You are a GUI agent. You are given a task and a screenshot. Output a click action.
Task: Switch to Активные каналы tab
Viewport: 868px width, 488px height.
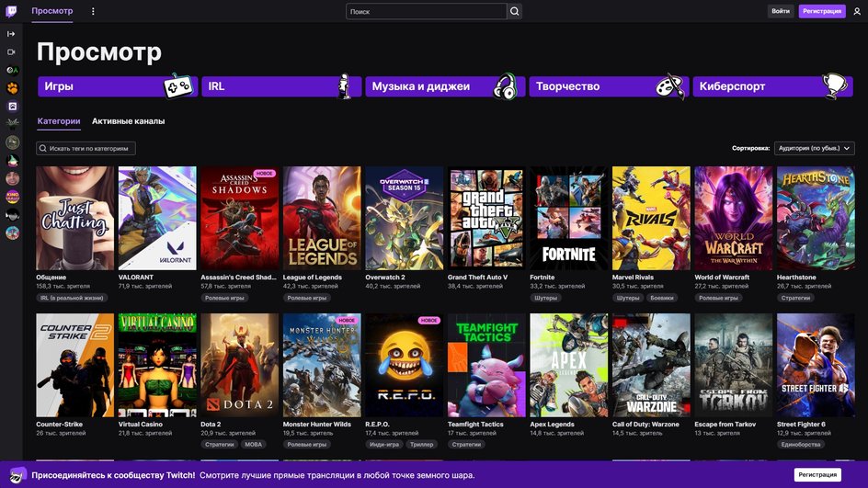click(129, 121)
